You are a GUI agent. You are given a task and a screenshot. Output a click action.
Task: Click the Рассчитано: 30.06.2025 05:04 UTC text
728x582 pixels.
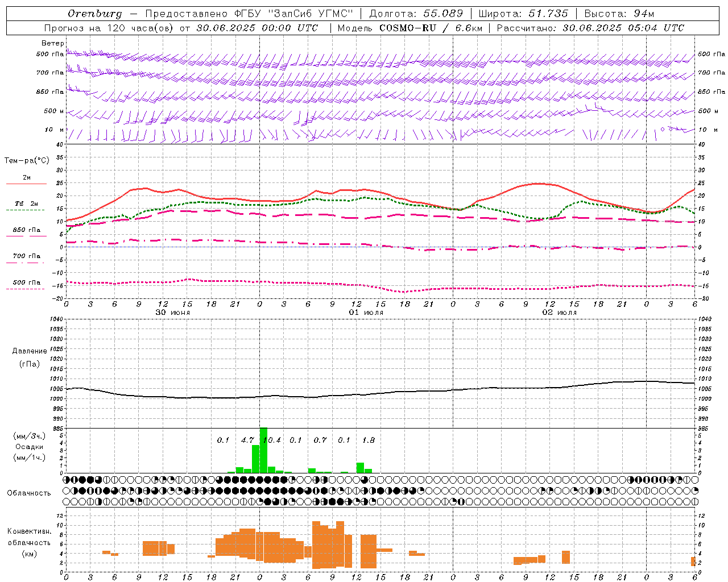click(x=590, y=28)
